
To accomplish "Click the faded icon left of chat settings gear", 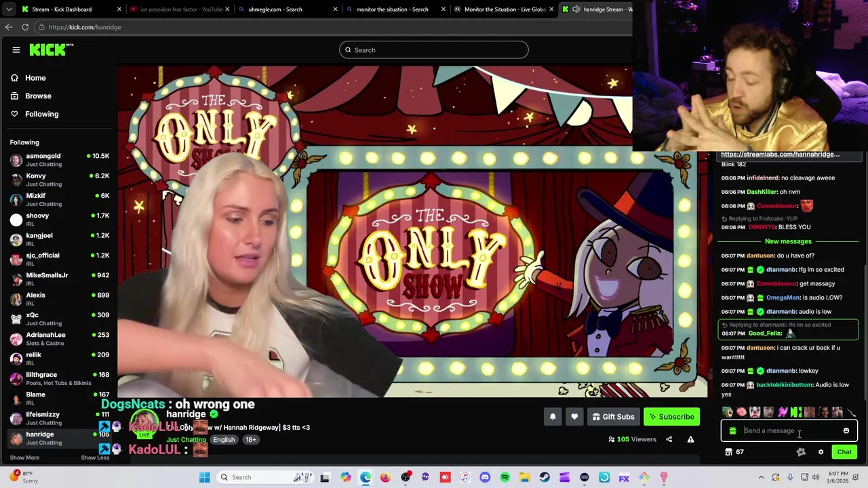I will [801, 452].
